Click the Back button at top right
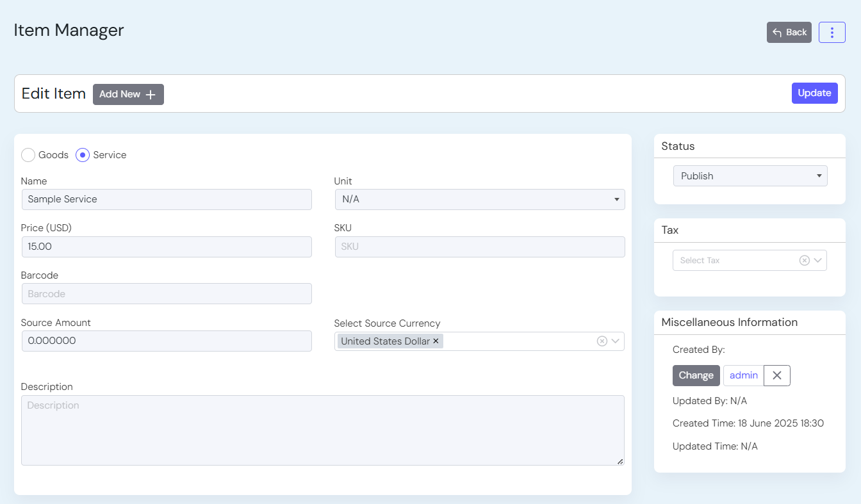Image resolution: width=861 pixels, height=504 pixels. (789, 33)
